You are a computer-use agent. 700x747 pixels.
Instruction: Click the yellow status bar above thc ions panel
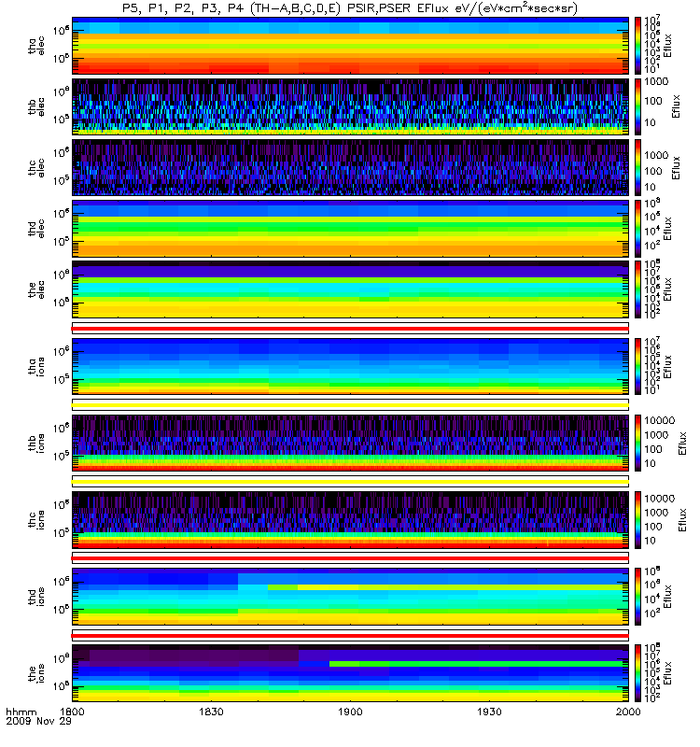click(350, 482)
